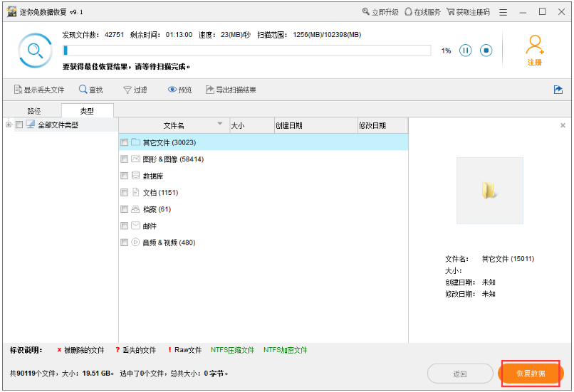Click the sort arrow in 文件名 header
This screenshot has width=574, height=392.
(x=220, y=124)
